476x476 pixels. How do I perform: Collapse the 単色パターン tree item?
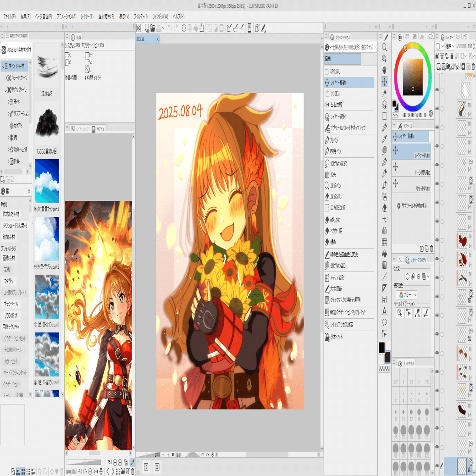pos(6,90)
